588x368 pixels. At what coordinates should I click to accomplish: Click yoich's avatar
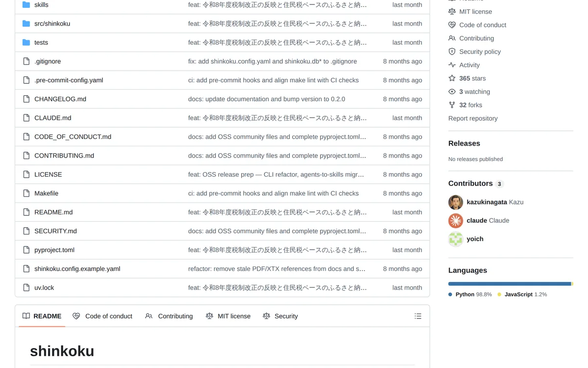(456, 239)
